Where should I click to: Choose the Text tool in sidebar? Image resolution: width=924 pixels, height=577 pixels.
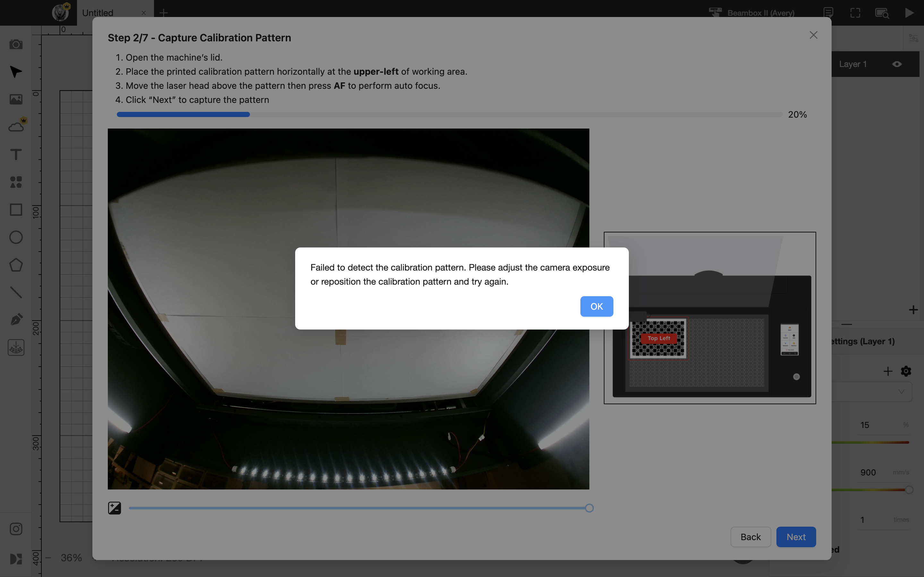(x=16, y=155)
